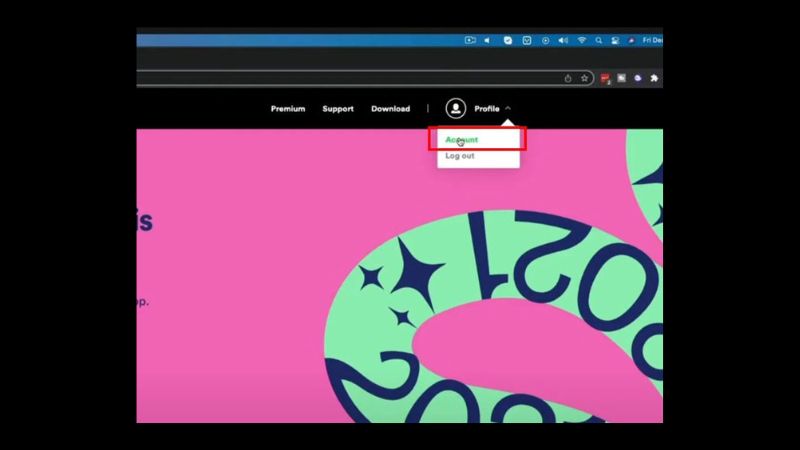Open the Download link in navigation
The width and height of the screenshot is (800, 450).
390,109
